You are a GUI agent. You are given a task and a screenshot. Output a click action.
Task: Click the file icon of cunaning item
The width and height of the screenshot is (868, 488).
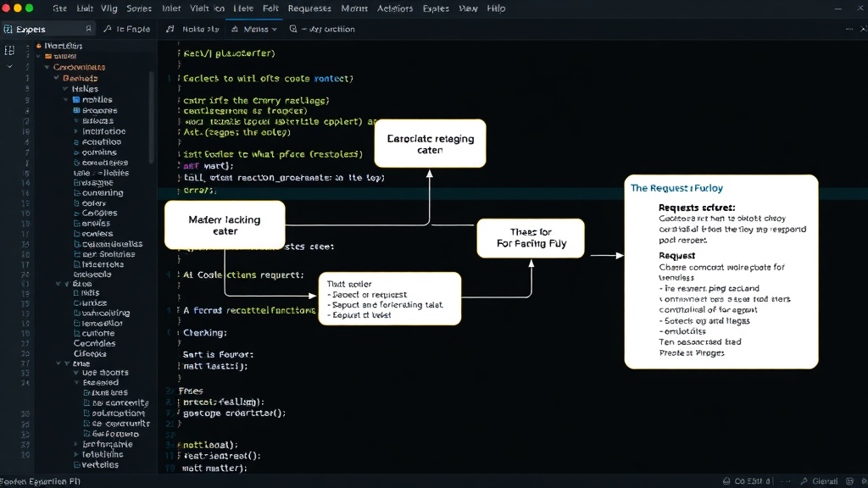tap(77, 193)
